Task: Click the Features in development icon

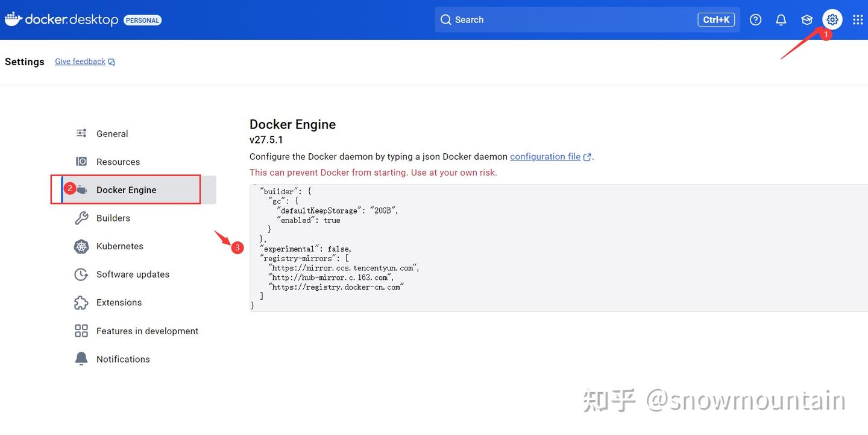Action: (81, 331)
